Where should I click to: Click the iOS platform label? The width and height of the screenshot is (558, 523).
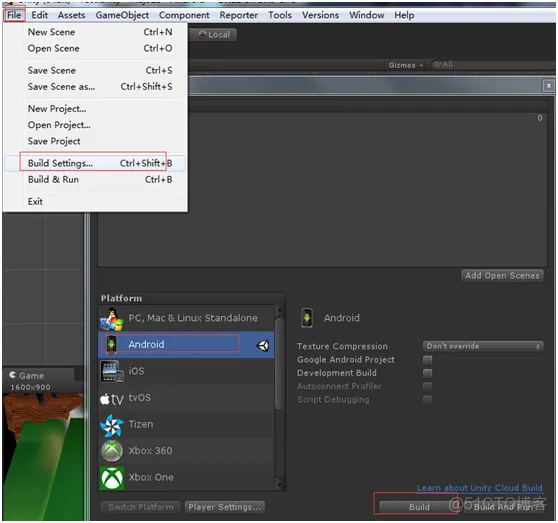pyautogui.click(x=136, y=371)
